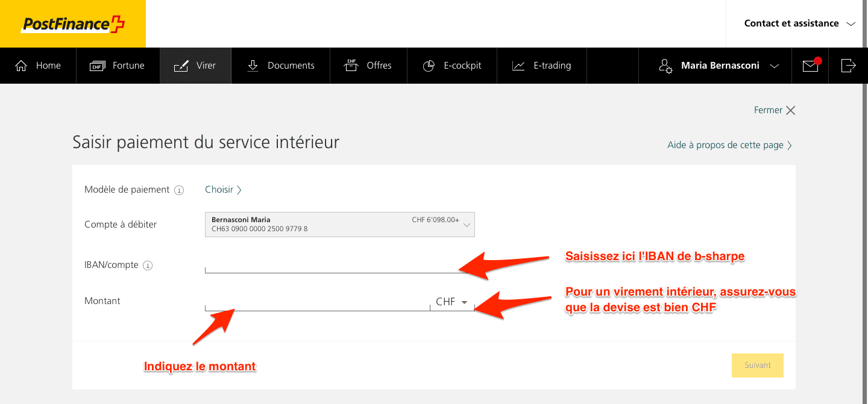Click the Suivant button
868x404 pixels.
[758, 365]
